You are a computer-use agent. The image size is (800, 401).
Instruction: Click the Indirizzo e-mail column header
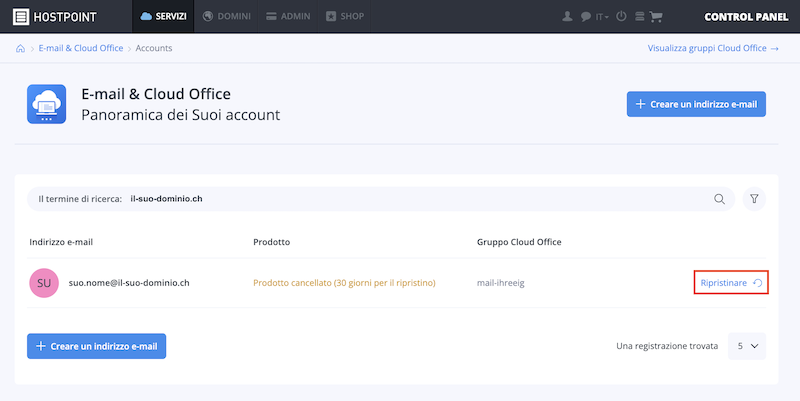click(61, 242)
